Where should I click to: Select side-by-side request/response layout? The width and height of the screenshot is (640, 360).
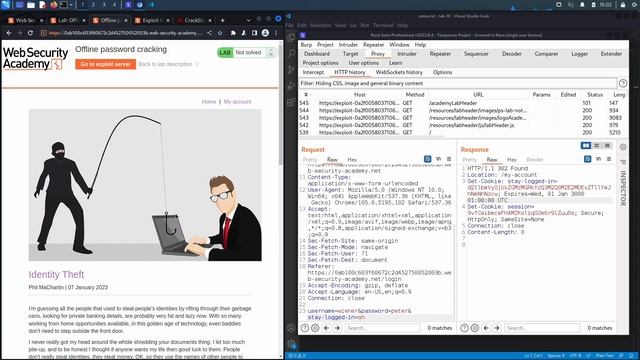click(586, 146)
